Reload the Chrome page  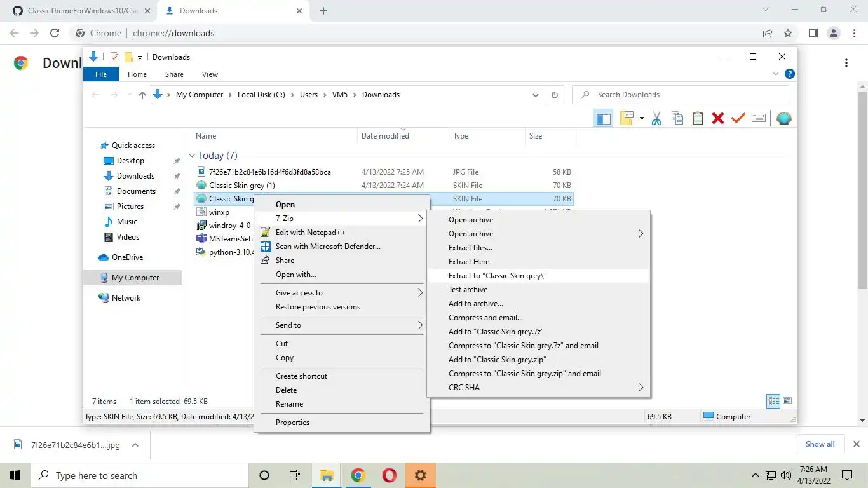(x=55, y=33)
